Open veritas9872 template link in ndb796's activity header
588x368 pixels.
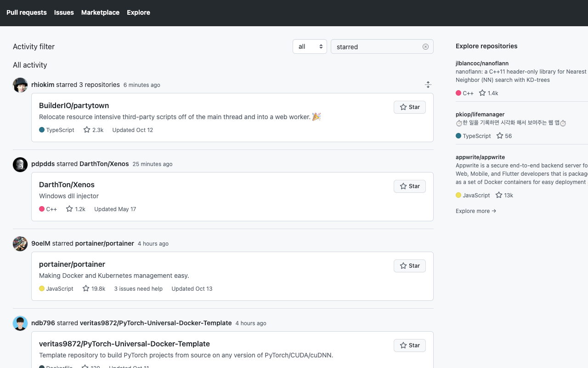click(x=156, y=323)
